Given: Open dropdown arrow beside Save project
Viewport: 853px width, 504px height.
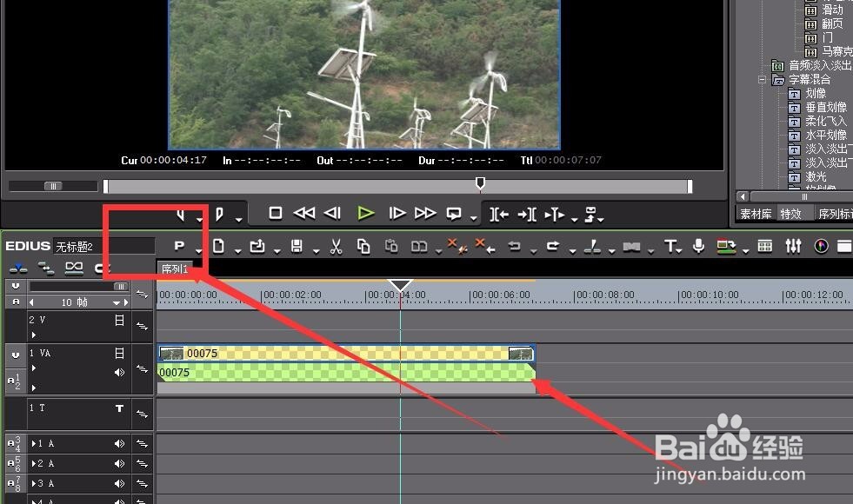Looking at the screenshot, I should (x=316, y=250).
